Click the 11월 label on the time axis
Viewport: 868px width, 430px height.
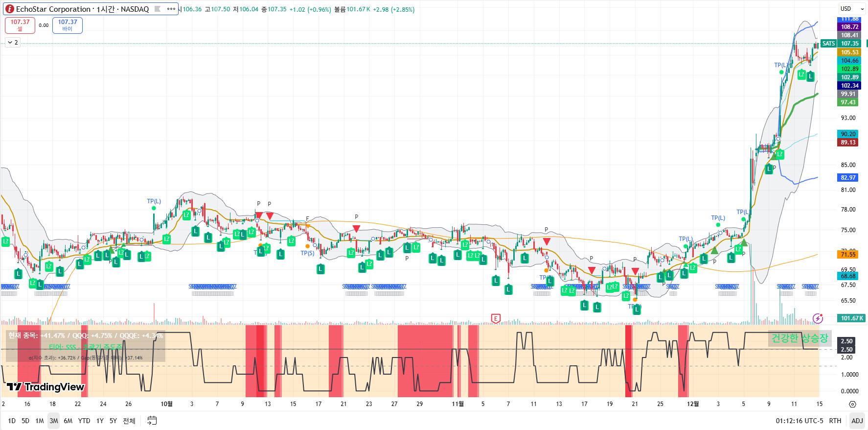click(x=457, y=404)
